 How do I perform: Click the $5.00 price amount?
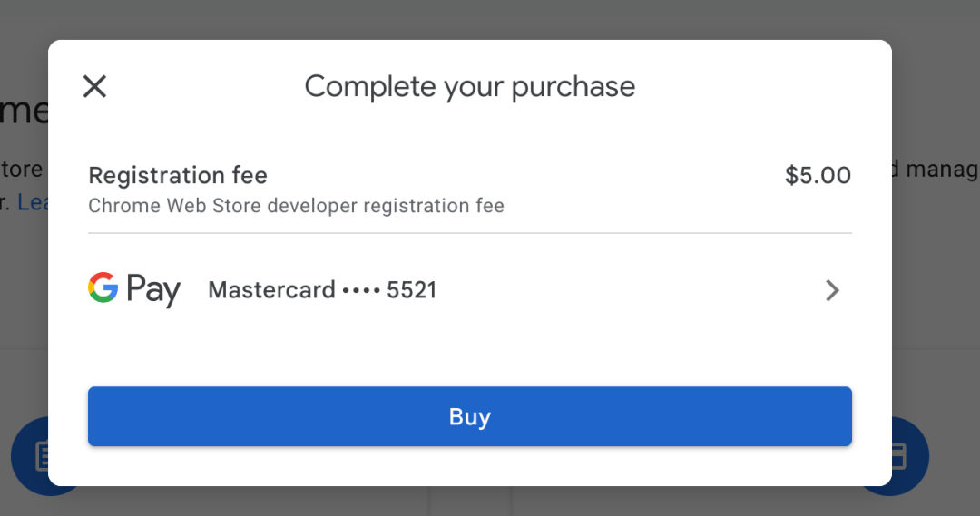818,176
